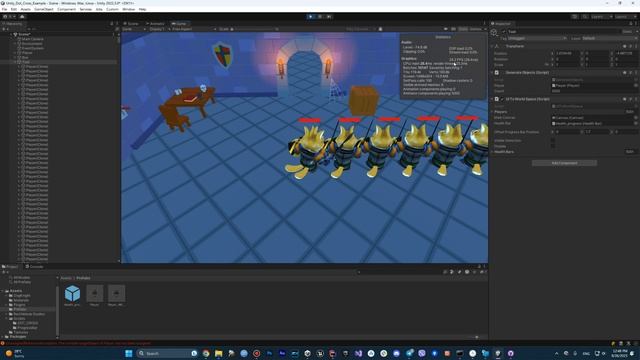The height and width of the screenshot is (360, 640).
Task: Collapse the Scene root in Hierarchy
Action: pyautogui.click(x=11, y=35)
